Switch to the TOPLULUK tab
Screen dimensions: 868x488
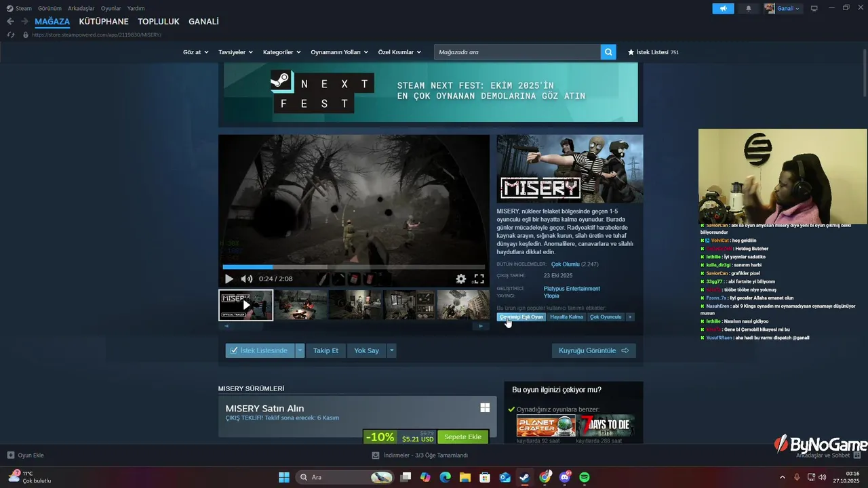[x=158, y=22]
